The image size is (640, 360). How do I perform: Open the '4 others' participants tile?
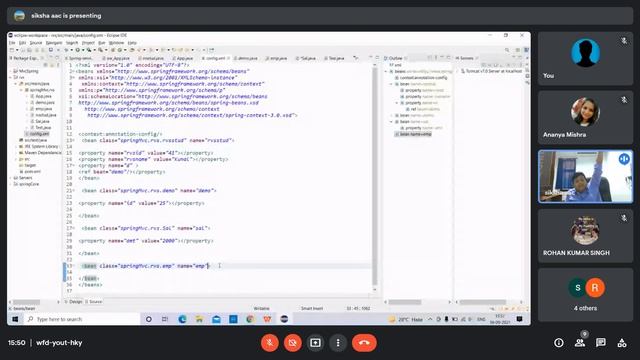point(585,295)
